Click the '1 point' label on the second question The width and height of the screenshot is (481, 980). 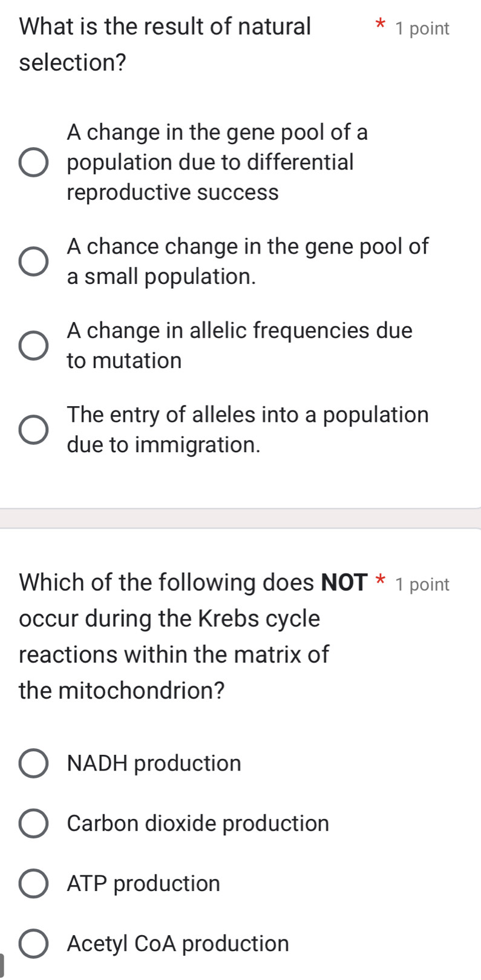coord(424,584)
